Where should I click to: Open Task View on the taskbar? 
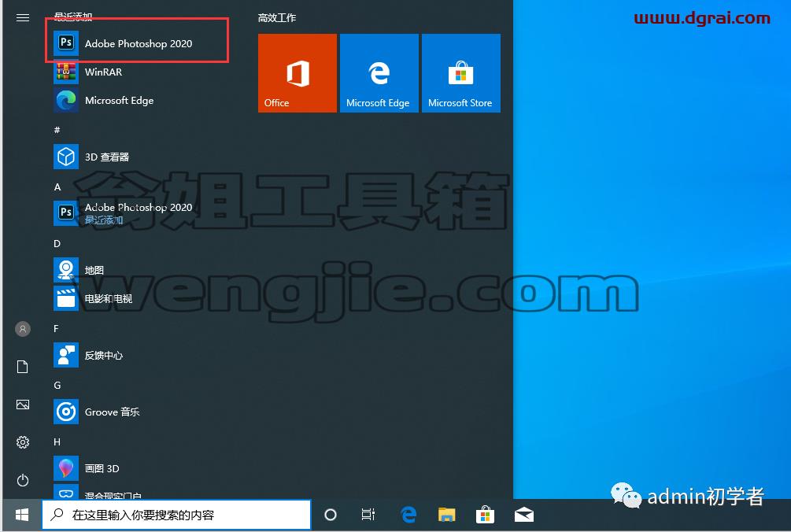point(368,515)
